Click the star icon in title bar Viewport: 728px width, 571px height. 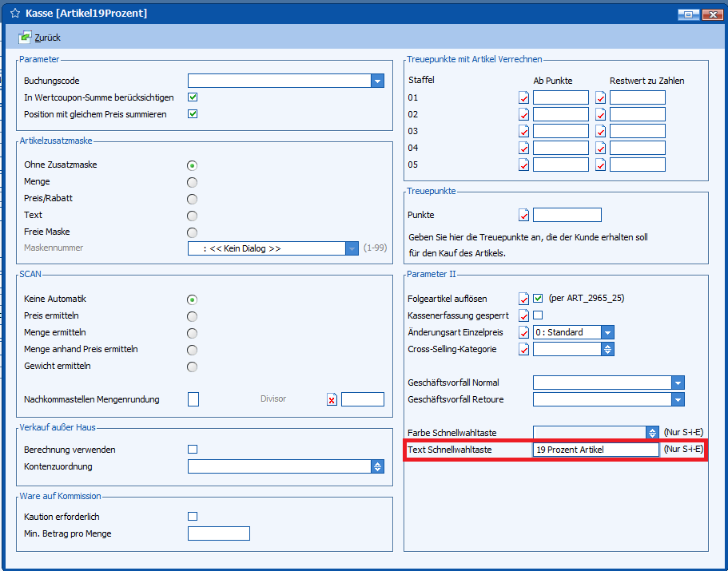[x=14, y=14]
